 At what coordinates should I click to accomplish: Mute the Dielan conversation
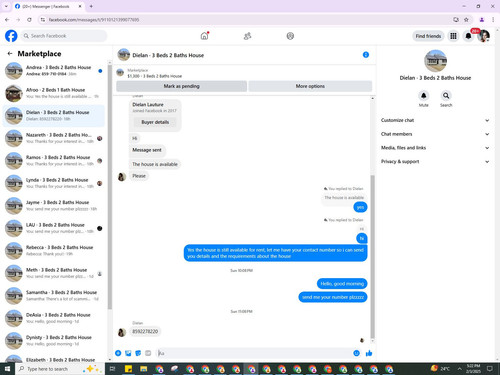[x=423, y=96]
